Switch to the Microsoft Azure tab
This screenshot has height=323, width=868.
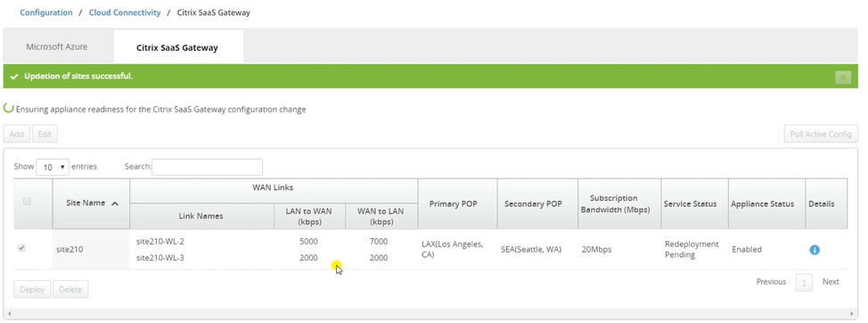pos(56,47)
